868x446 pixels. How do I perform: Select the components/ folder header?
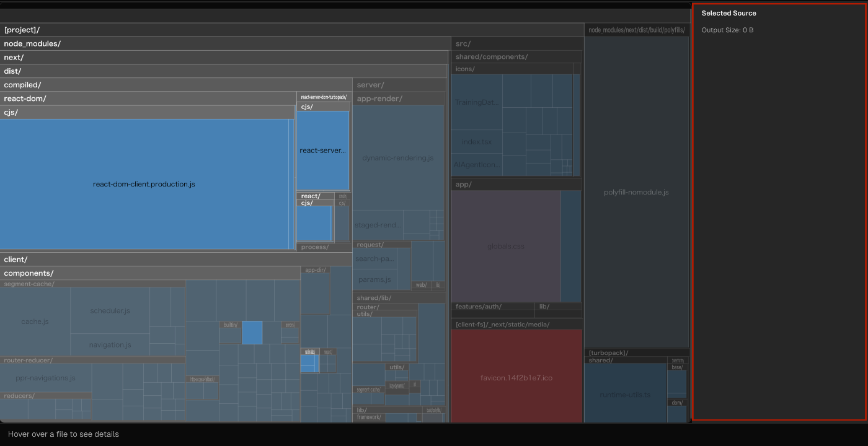tap(150, 273)
